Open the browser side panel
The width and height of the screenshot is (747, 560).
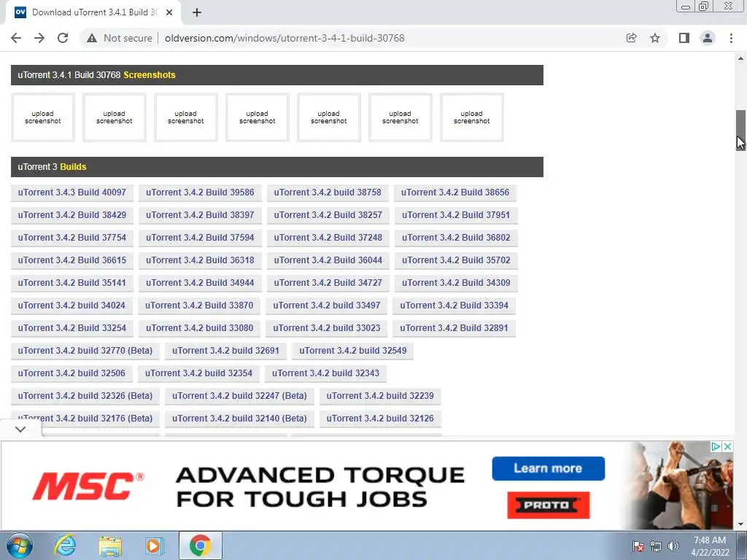point(684,38)
